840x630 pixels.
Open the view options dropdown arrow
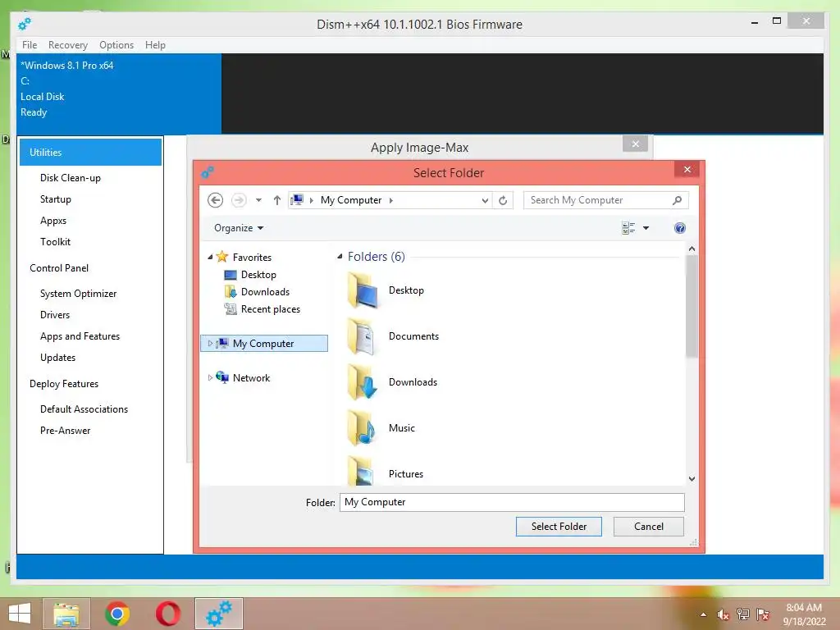(x=646, y=228)
